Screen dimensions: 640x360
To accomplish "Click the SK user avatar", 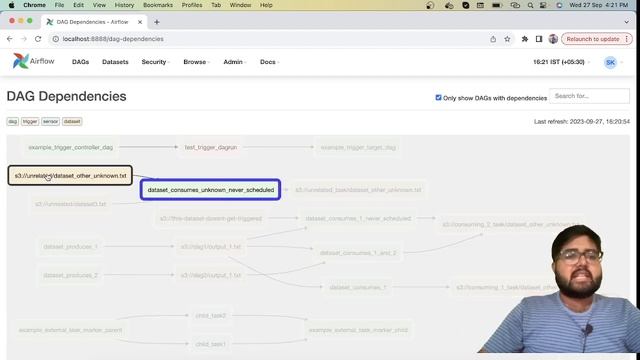I will tap(610, 62).
